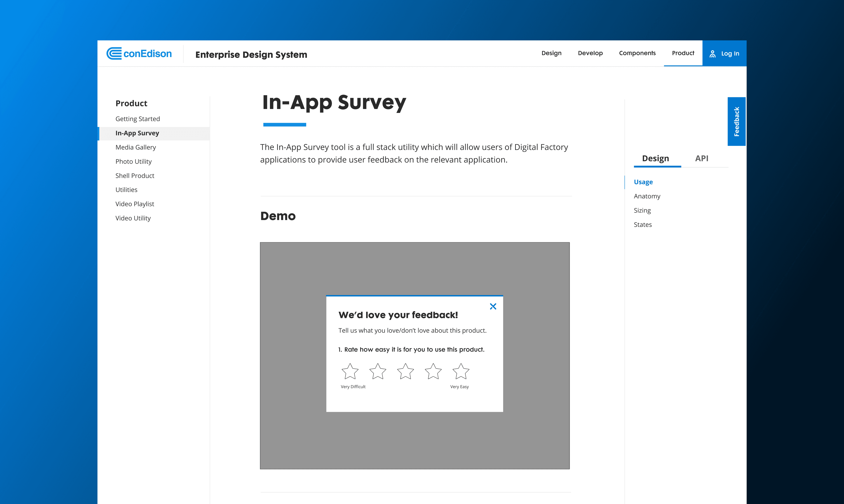Image resolution: width=844 pixels, height=504 pixels.
Task: Select the fourth rating star
Action: (433, 371)
